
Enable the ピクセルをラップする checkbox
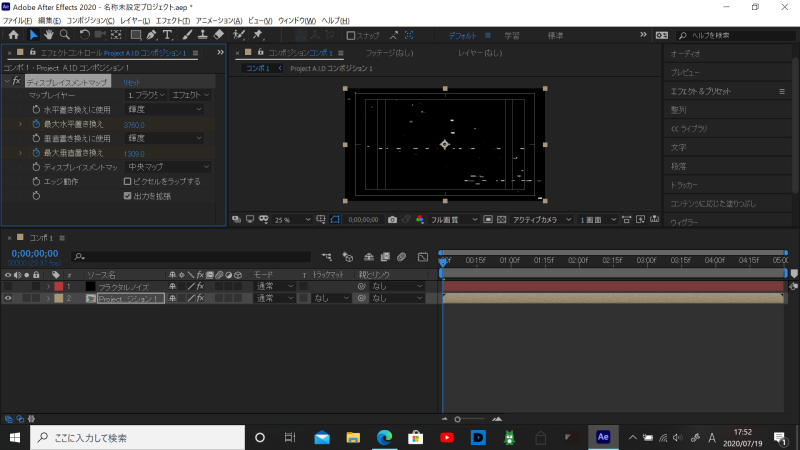127,181
